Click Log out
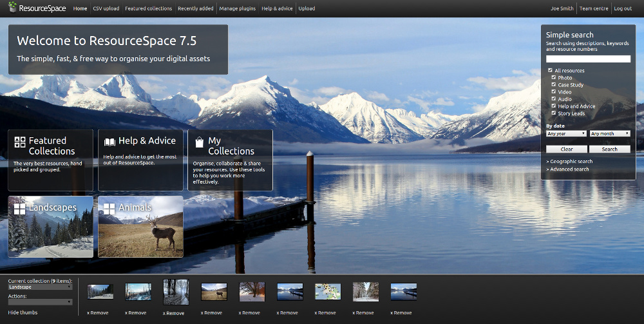 623,8
